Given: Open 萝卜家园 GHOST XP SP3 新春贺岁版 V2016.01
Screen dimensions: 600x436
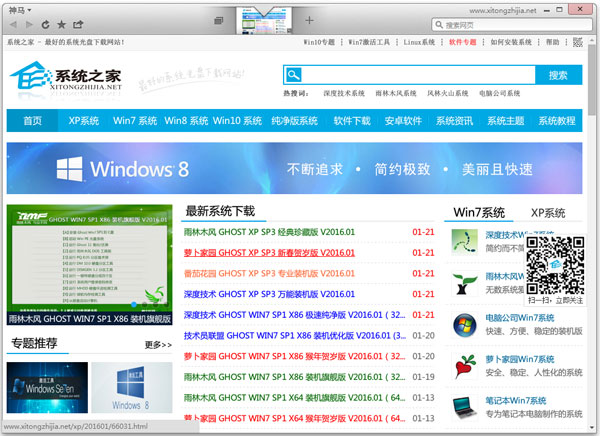Looking at the screenshot, I should click(x=269, y=253).
